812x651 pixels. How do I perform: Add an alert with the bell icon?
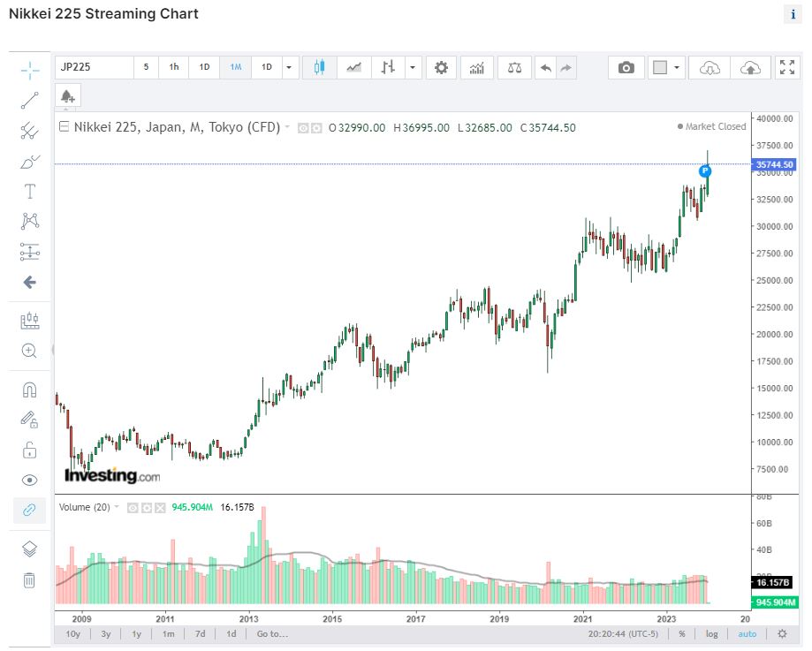pos(67,96)
